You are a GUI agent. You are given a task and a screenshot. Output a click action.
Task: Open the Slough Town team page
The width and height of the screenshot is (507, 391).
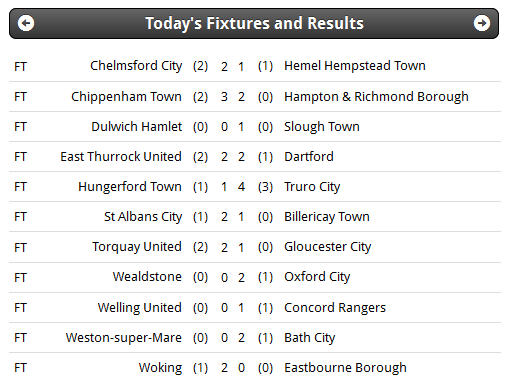322,127
